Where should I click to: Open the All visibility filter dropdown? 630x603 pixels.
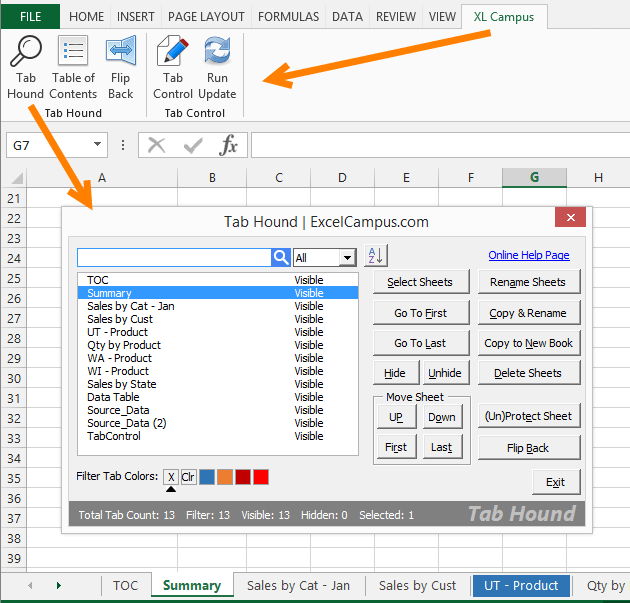click(324, 258)
